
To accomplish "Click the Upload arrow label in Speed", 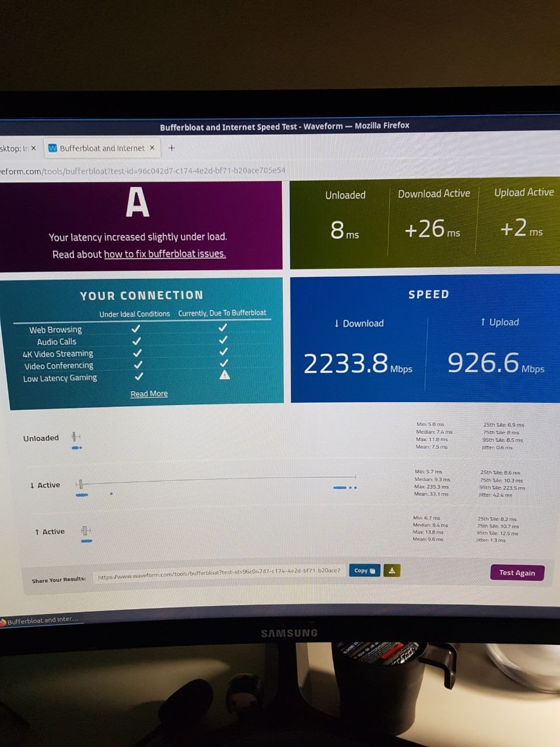I will tap(500, 322).
